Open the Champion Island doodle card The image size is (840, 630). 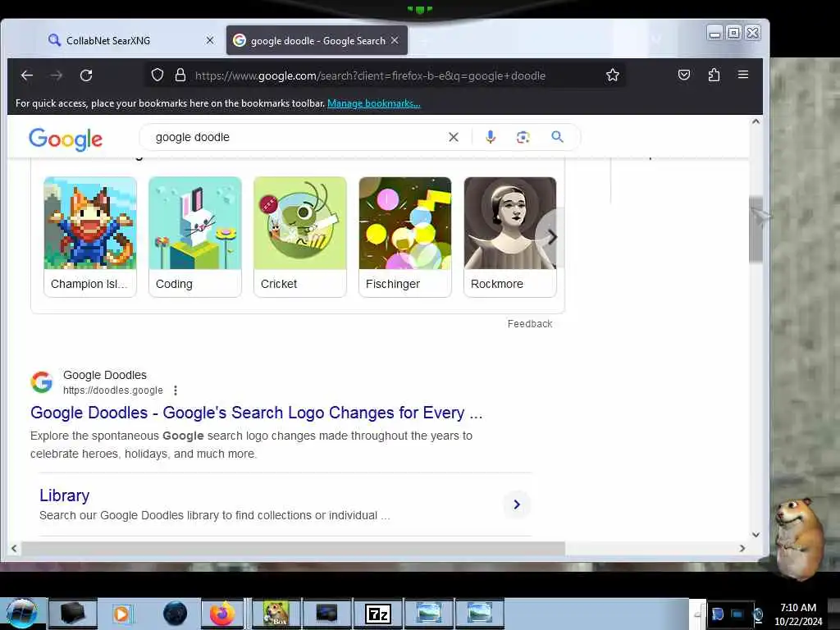90,237
